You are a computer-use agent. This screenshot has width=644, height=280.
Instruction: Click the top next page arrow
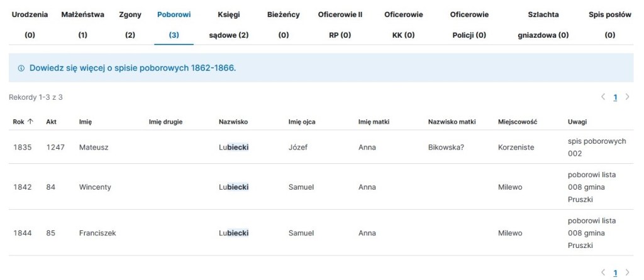[x=627, y=97]
